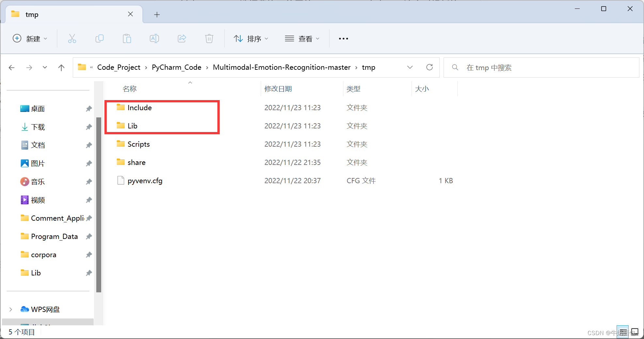
Task: Click the pyvenv.cfg file icon
Action: click(121, 180)
